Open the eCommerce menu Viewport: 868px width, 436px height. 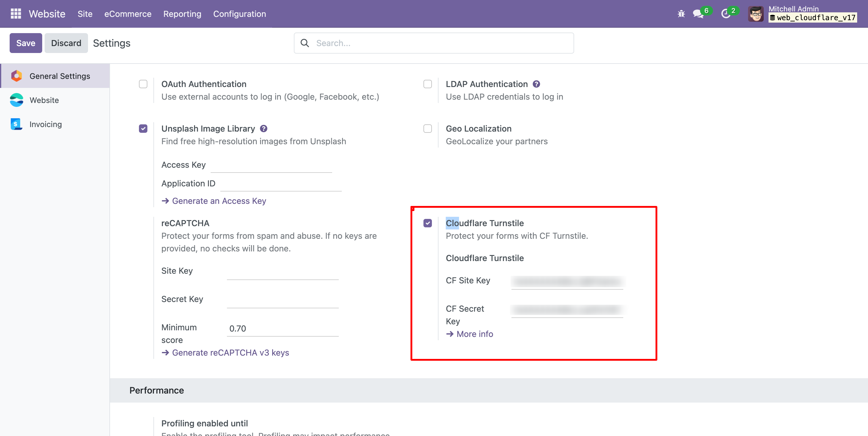pyautogui.click(x=128, y=14)
